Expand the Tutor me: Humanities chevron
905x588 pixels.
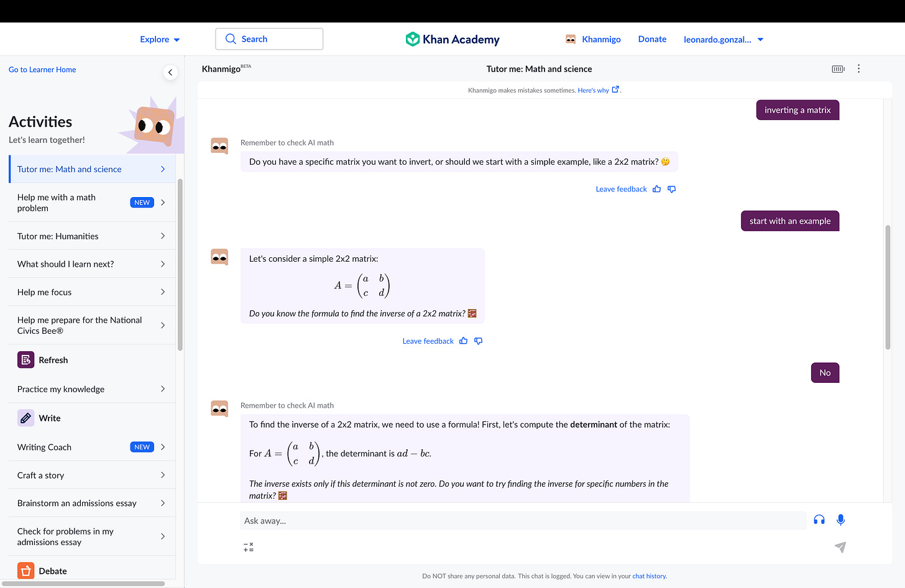163,236
